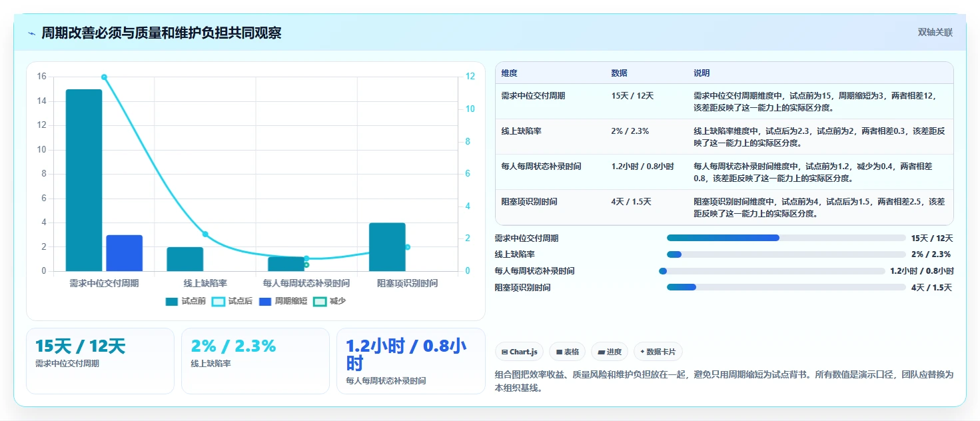Click table cell 2% / 2.3%
The image size is (980, 421).
[x=630, y=131]
